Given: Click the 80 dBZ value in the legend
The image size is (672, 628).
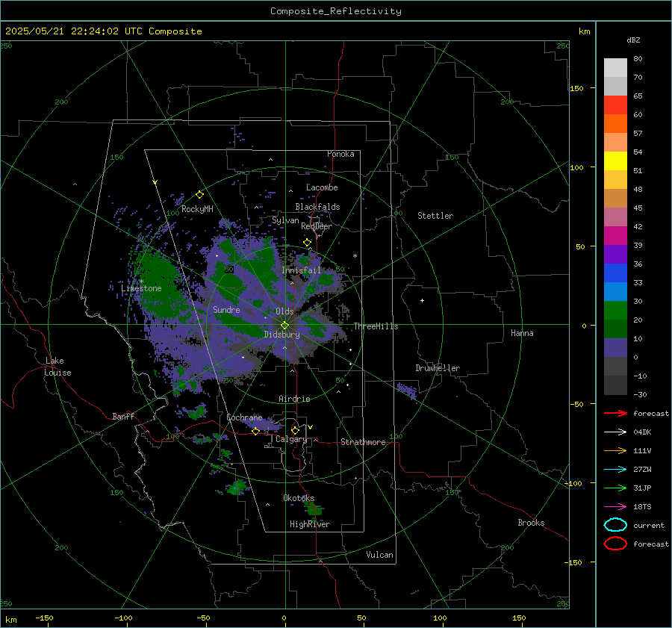Looking at the screenshot, I should click(x=638, y=59).
